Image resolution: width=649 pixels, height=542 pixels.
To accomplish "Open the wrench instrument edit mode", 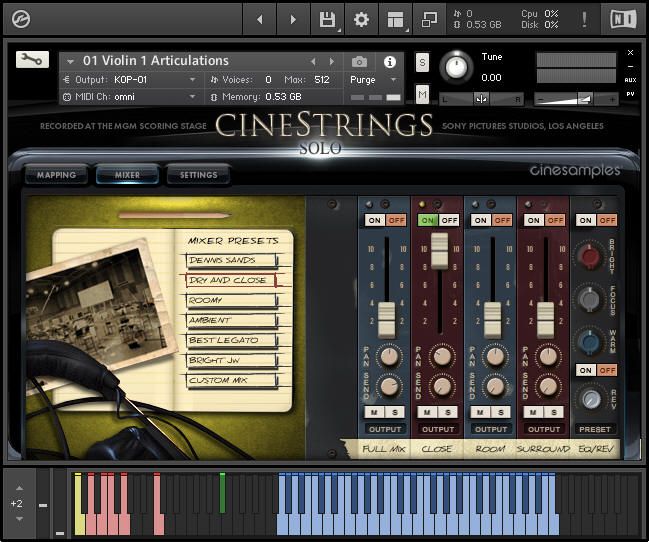I will coord(32,60).
